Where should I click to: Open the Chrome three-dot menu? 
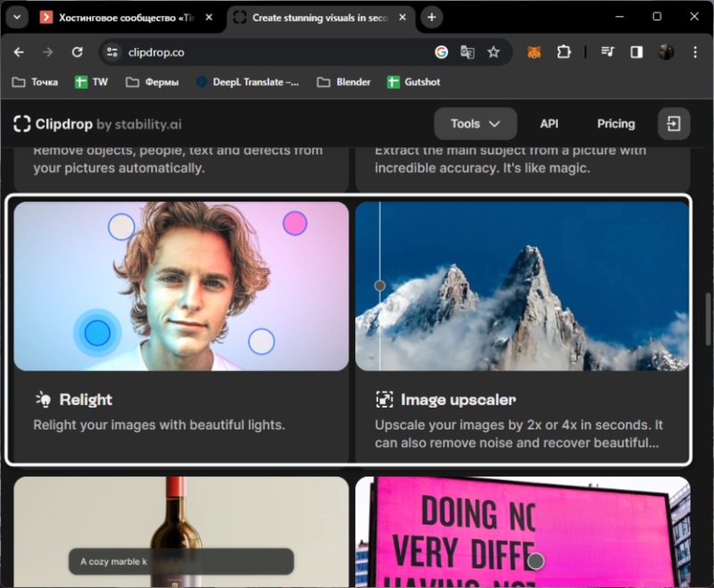tap(695, 53)
